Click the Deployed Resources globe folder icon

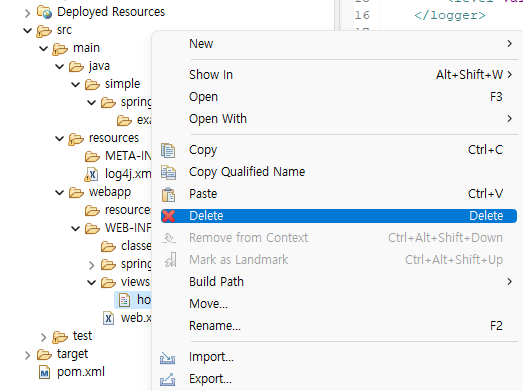pos(44,12)
